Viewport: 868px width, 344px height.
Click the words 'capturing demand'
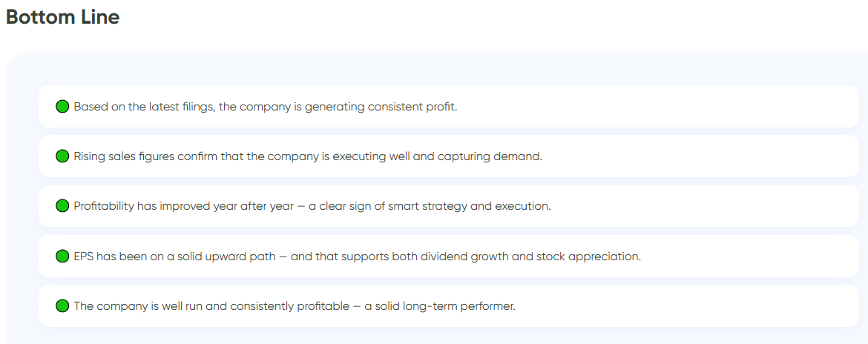[490, 156]
